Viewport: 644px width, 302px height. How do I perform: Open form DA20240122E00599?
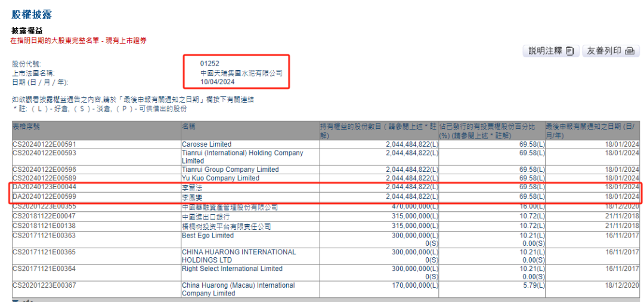point(44,197)
